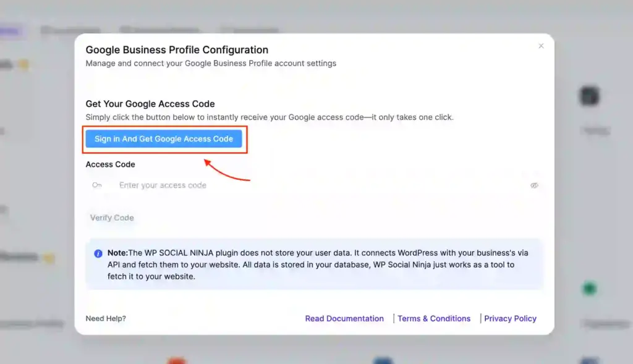
Task: Select the highlighted purple sidebar item
Action: tap(7, 30)
